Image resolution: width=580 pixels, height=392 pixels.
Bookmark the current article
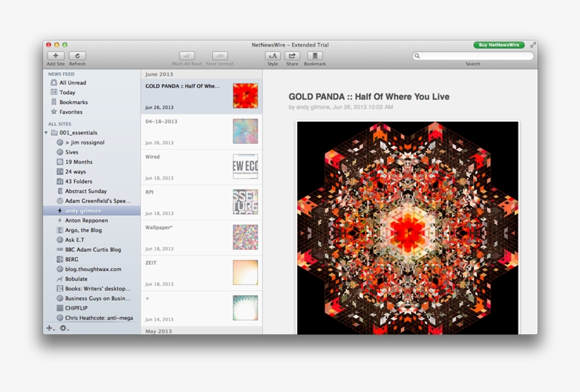[x=315, y=55]
